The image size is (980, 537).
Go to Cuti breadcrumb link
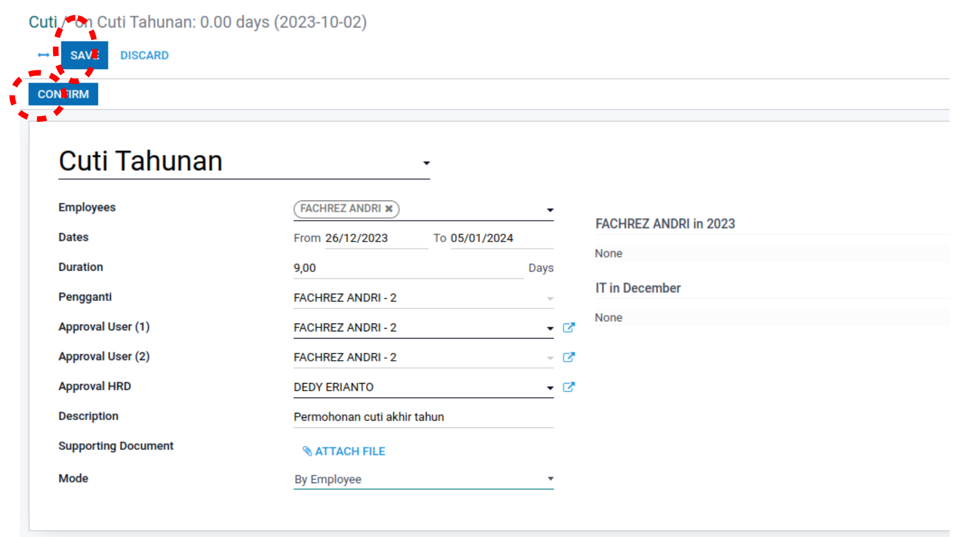pyautogui.click(x=43, y=22)
